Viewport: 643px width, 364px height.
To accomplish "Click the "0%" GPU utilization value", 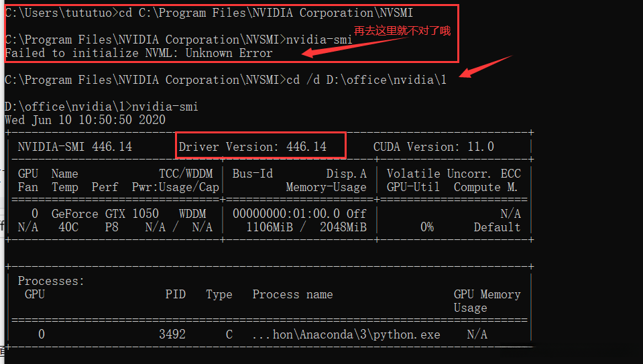I will (x=427, y=227).
